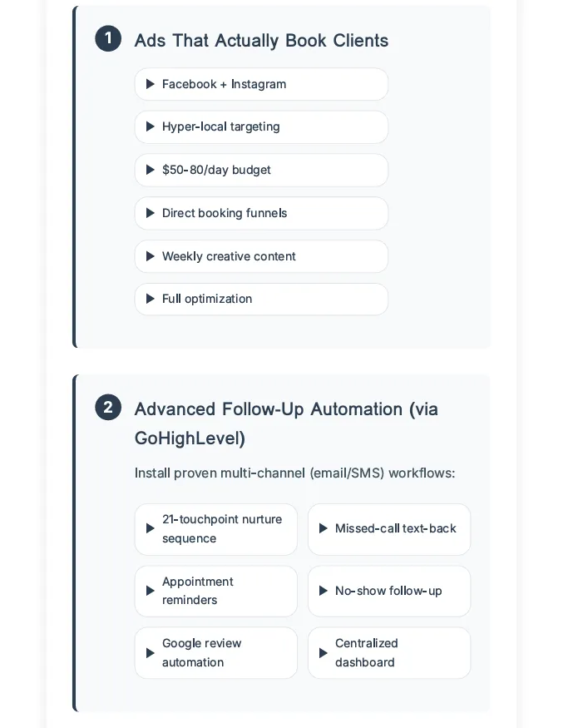Click the triangle arrow beside Missed-call text-back
The width and height of the screenshot is (583, 728).
click(324, 528)
